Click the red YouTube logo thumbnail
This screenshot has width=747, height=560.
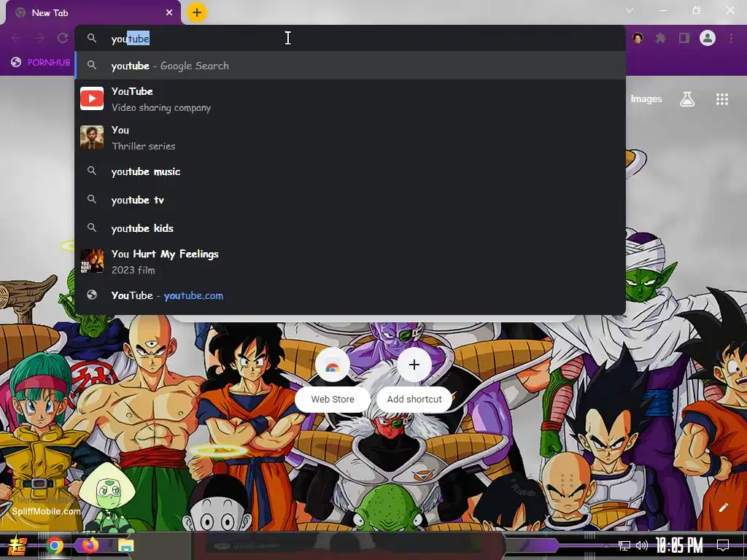pos(92,98)
